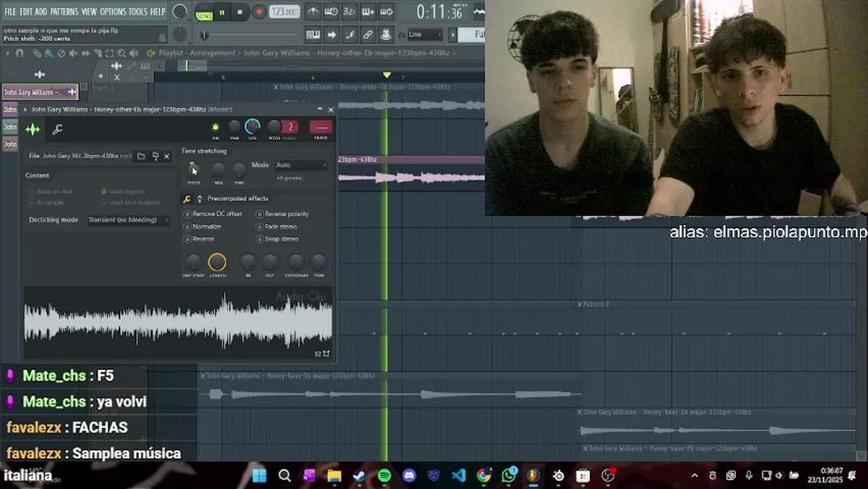Open the wrench settings tab in sampler
The width and height of the screenshot is (868, 489).
(x=58, y=129)
